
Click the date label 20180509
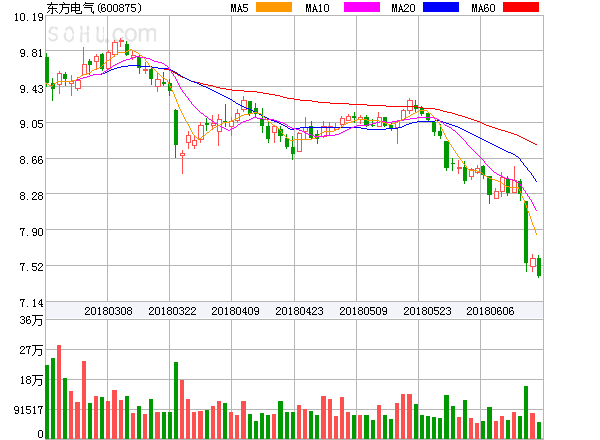point(363,311)
